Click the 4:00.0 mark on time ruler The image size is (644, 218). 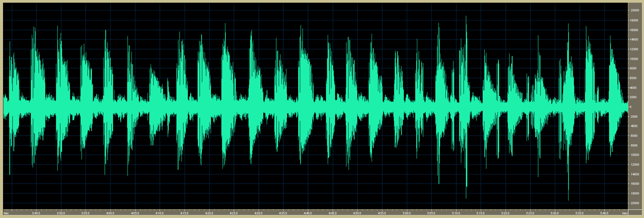(x=110, y=213)
